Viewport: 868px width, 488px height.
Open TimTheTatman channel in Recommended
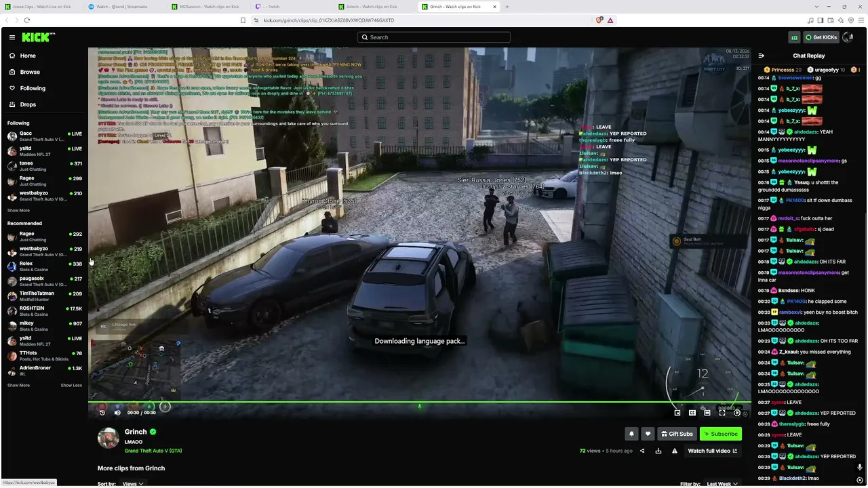[45, 296]
